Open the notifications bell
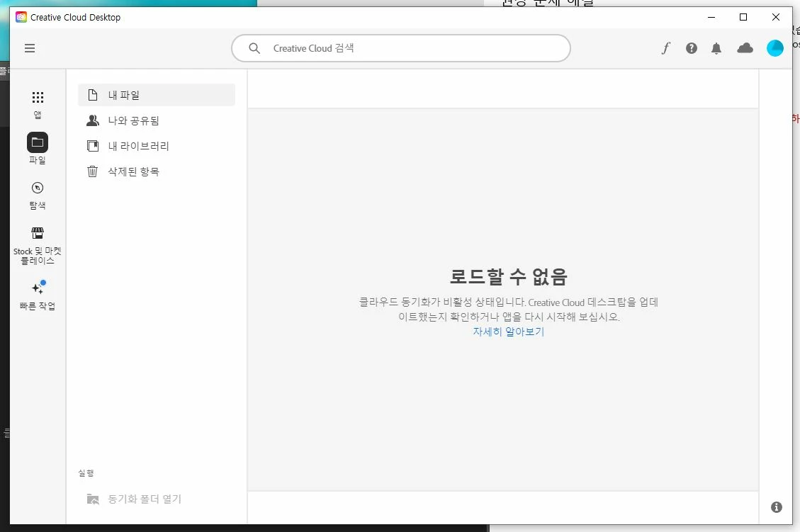The height and width of the screenshot is (532, 800). (716, 48)
